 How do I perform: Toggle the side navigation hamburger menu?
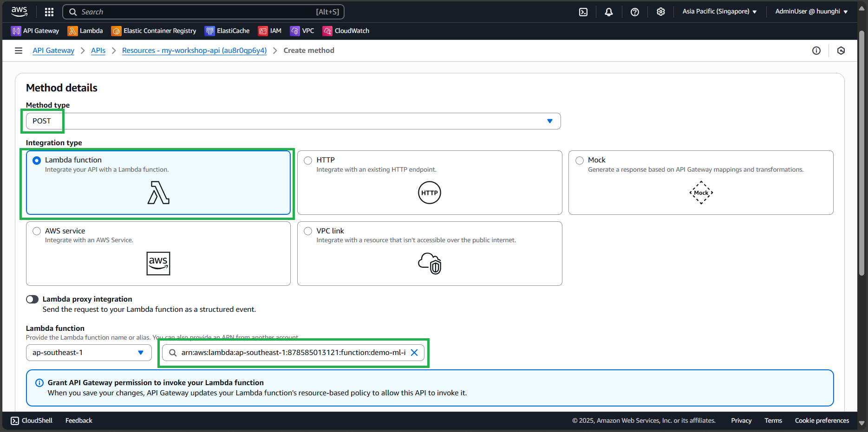coord(19,51)
